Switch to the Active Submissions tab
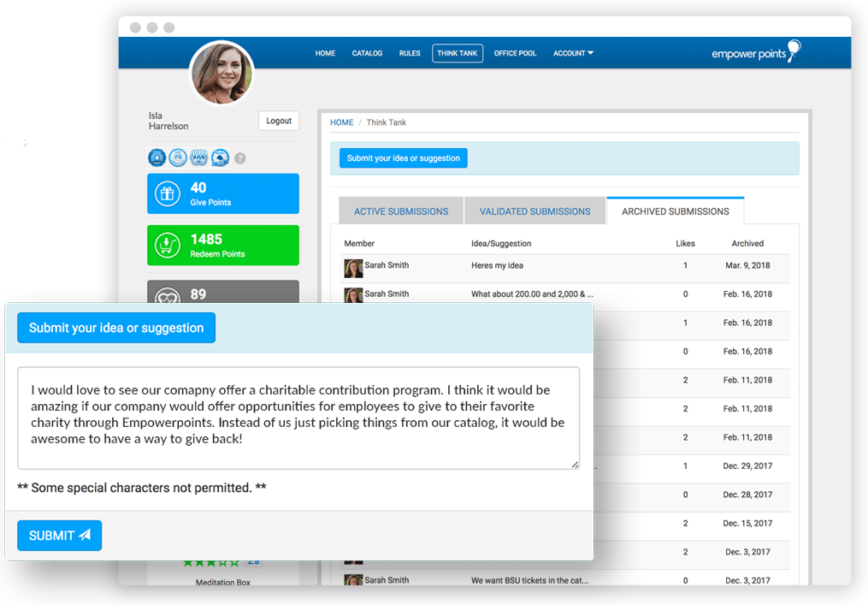This screenshot has width=868, height=605. pos(401,211)
